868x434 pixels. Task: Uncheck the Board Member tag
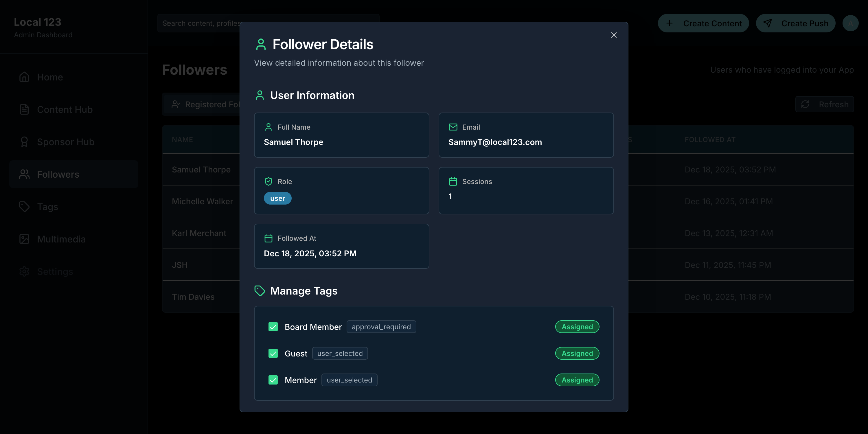(273, 326)
